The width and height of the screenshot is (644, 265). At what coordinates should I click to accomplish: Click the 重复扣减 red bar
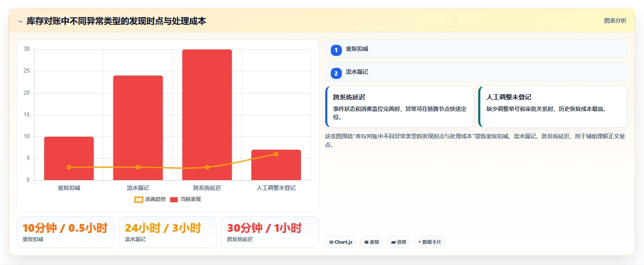pyautogui.click(x=69, y=158)
